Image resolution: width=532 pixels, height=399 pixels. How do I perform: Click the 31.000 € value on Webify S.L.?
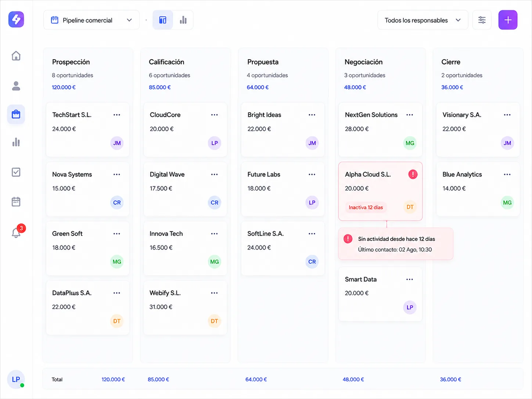(x=161, y=307)
